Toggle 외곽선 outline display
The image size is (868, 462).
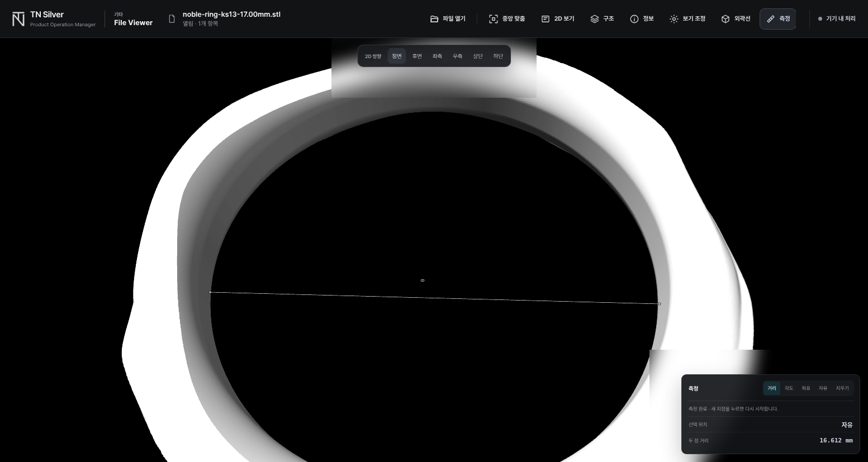click(x=736, y=19)
